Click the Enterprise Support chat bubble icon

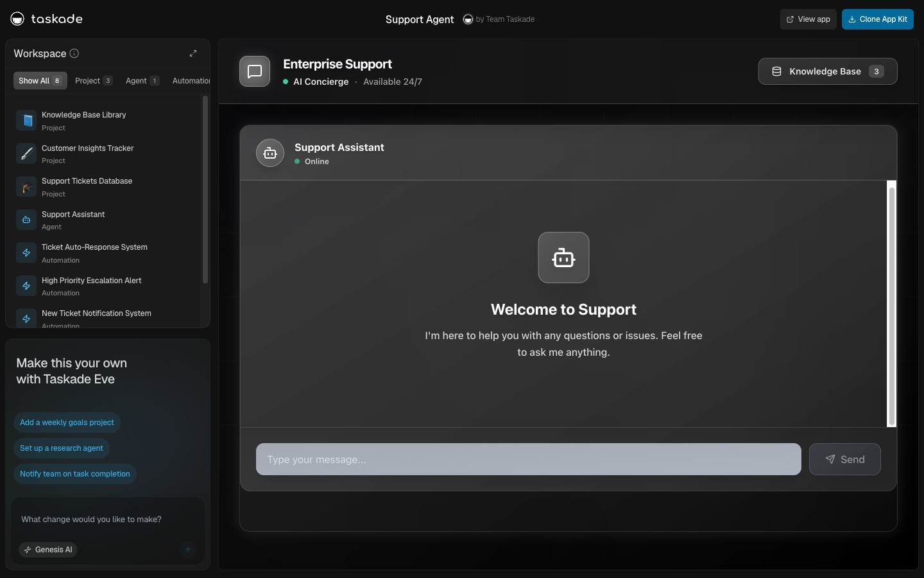point(255,71)
